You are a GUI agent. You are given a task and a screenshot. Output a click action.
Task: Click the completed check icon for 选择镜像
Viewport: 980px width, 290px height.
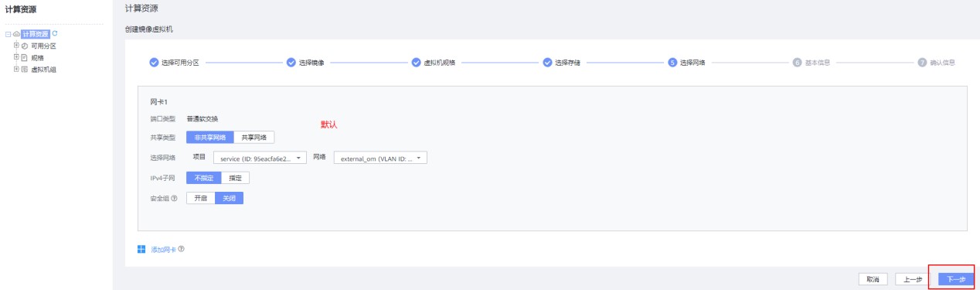pyautogui.click(x=291, y=63)
